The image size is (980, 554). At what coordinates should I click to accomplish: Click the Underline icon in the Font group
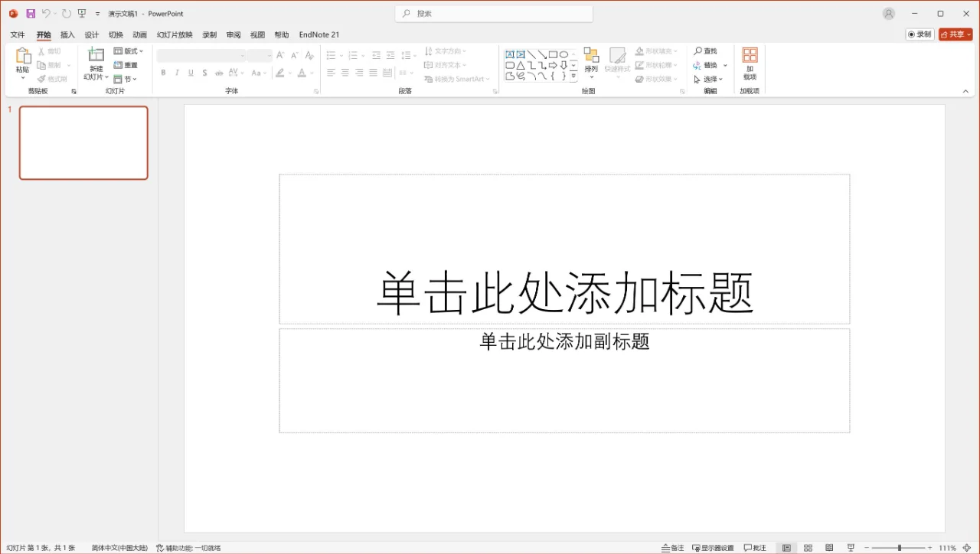[x=190, y=73]
